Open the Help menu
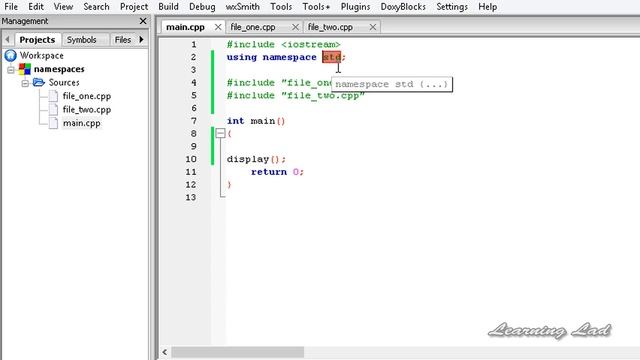The width and height of the screenshot is (640, 360). point(488,7)
